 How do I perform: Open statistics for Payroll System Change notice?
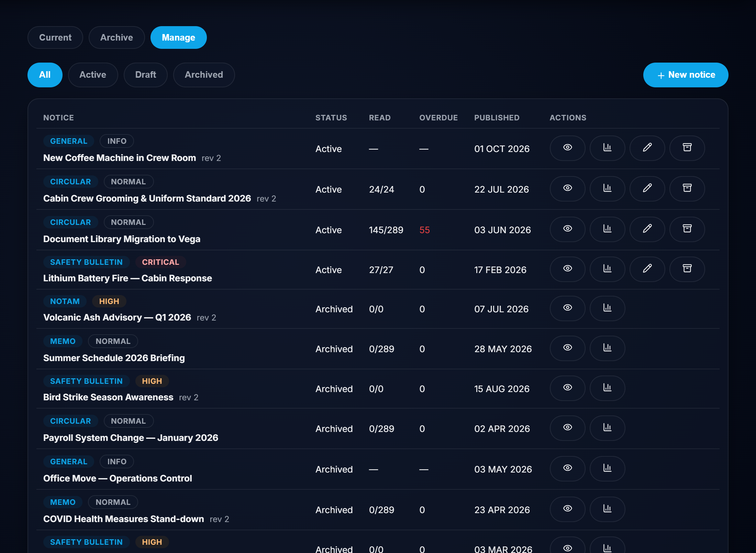[x=607, y=428]
